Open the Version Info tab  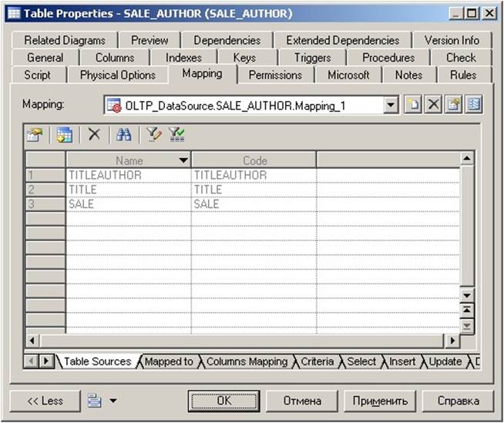(x=452, y=40)
